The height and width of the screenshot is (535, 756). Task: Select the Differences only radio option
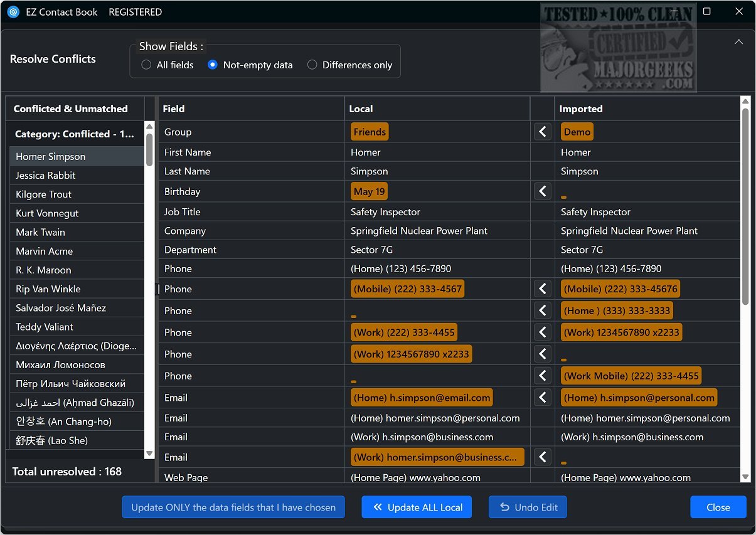click(312, 65)
